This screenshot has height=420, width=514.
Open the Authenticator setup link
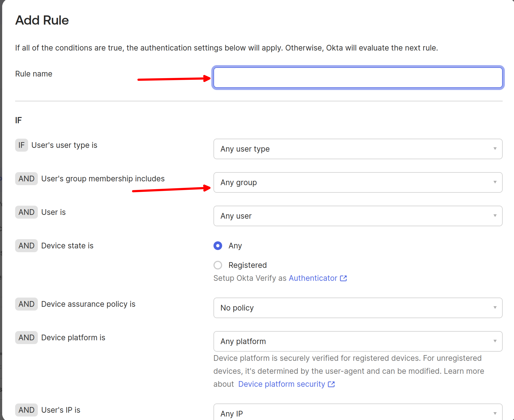tap(313, 278)
